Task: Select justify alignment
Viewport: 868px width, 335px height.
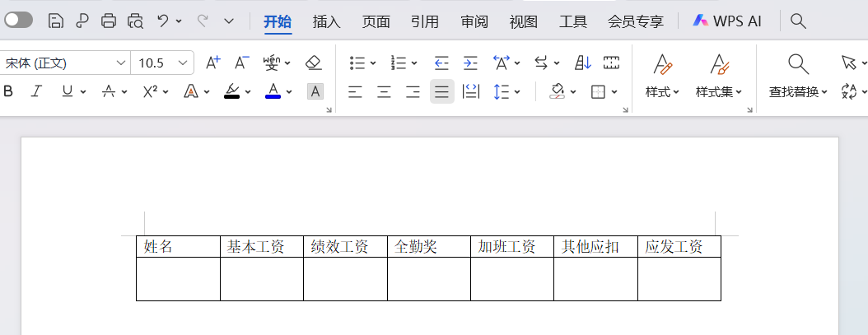Action: [441, 91]
